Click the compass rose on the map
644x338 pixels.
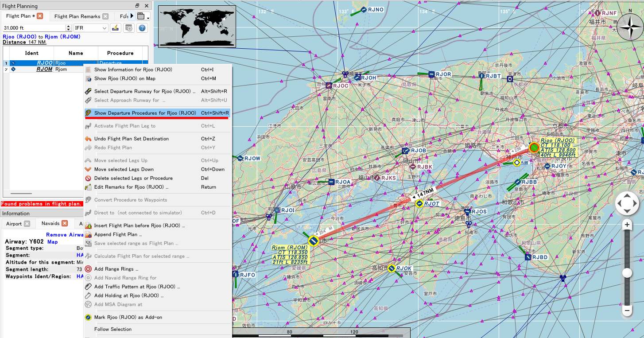630,27
